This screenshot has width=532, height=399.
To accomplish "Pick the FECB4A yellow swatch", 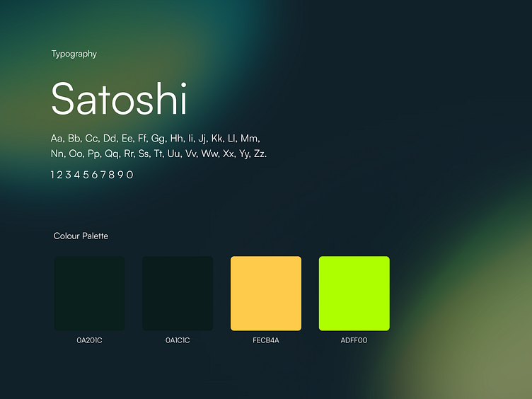I will [x=266, y=294].
